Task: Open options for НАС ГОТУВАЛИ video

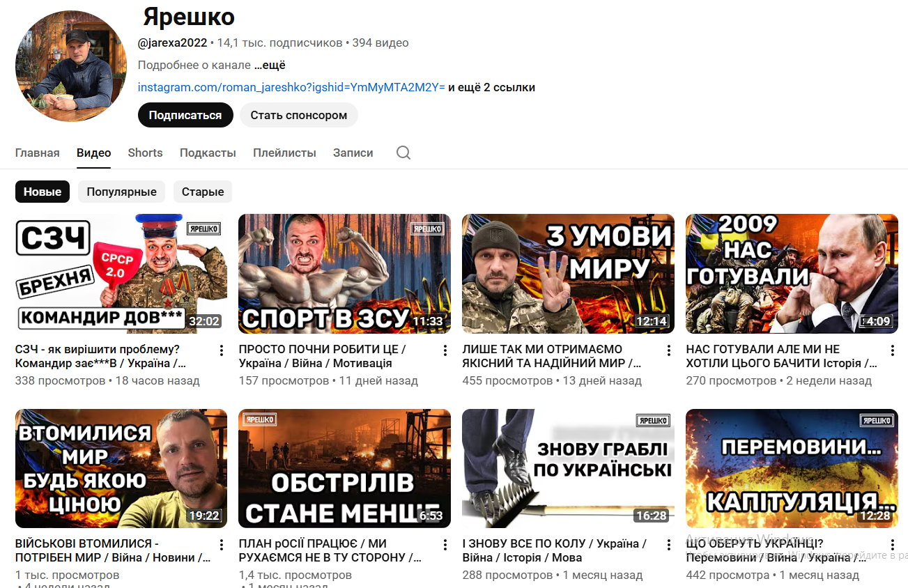Action: tap(892, 350)
